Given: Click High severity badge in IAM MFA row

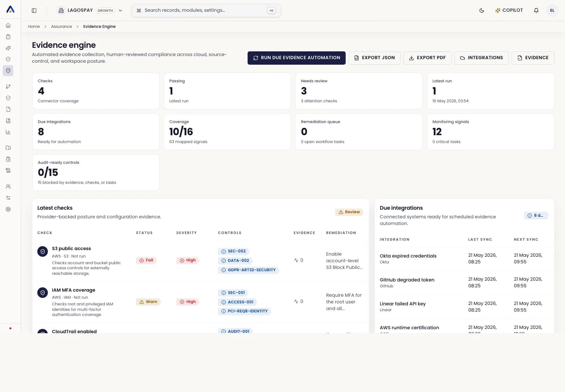Looking at the screenshot, I should (188, 302).
